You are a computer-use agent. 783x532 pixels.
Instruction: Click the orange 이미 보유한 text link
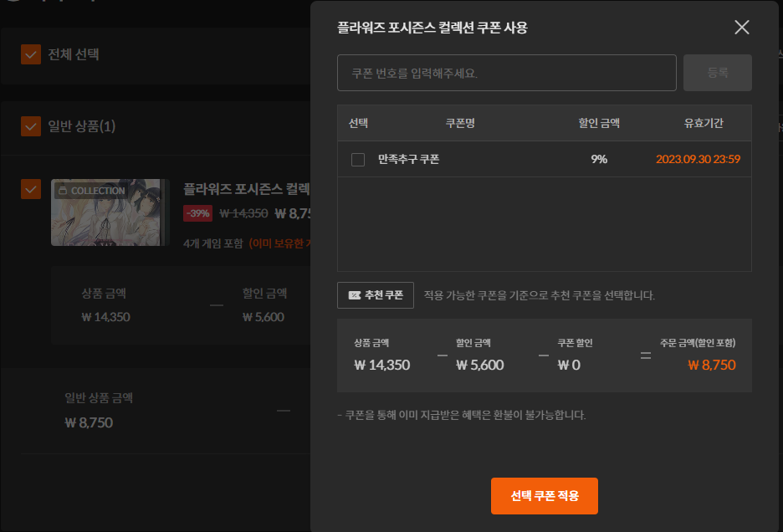tap(279, 243)
